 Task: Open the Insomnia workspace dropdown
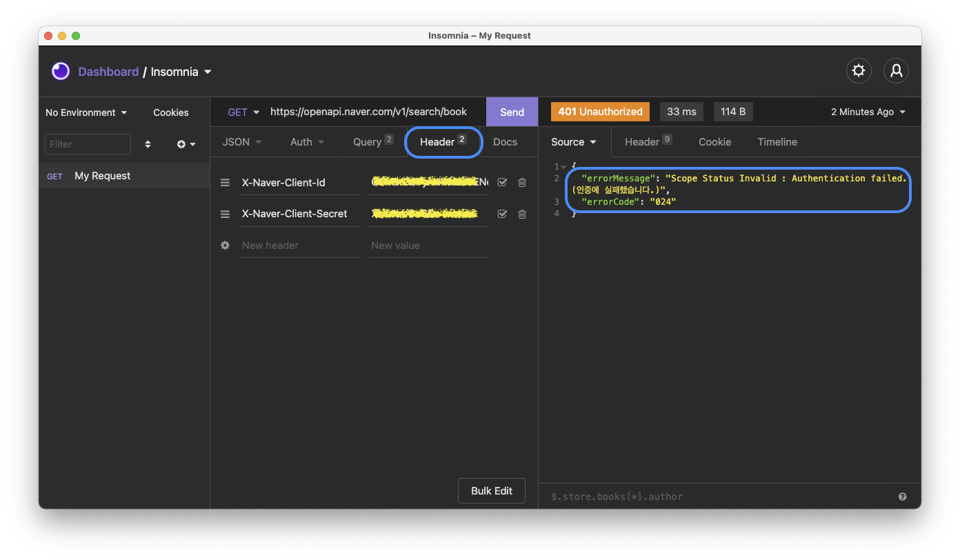pyautogui.click(x=181, y=72)
